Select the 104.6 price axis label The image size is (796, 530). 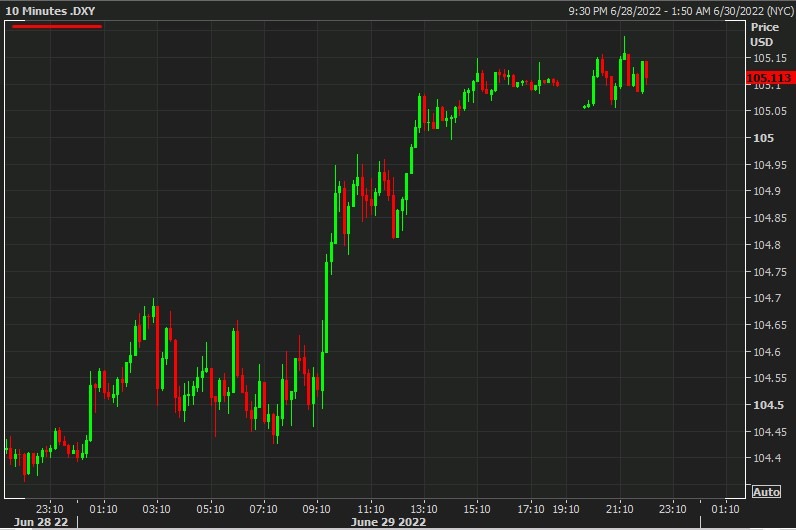tap(767, 351)
